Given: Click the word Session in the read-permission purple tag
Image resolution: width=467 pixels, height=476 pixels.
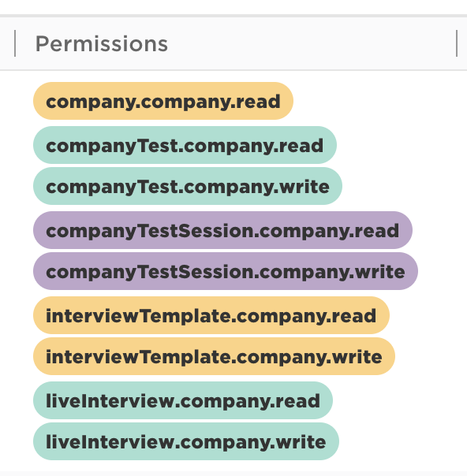Looking at the screenshot, I should click(x=215, y=231).
